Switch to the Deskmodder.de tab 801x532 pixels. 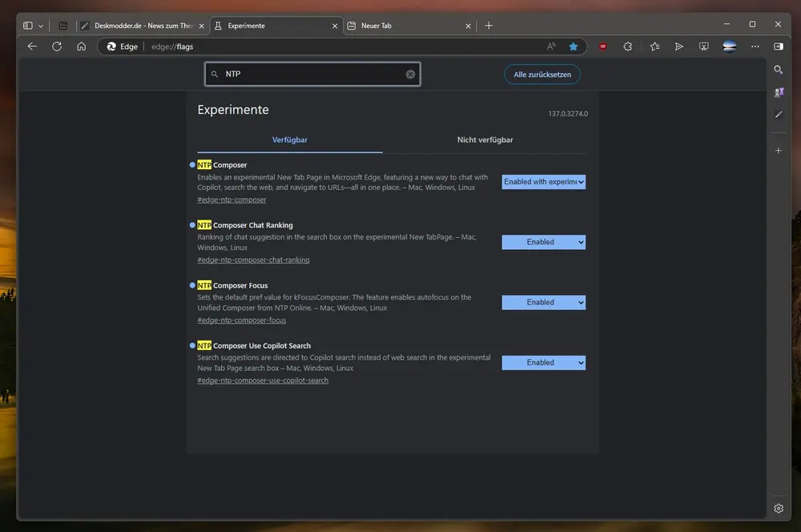(143, 26)
